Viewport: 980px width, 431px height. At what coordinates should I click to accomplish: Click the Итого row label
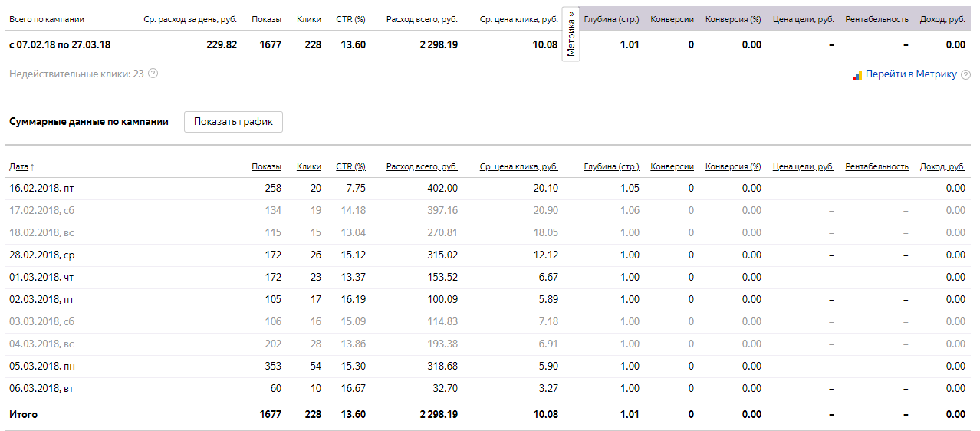(x=23, y=414)
